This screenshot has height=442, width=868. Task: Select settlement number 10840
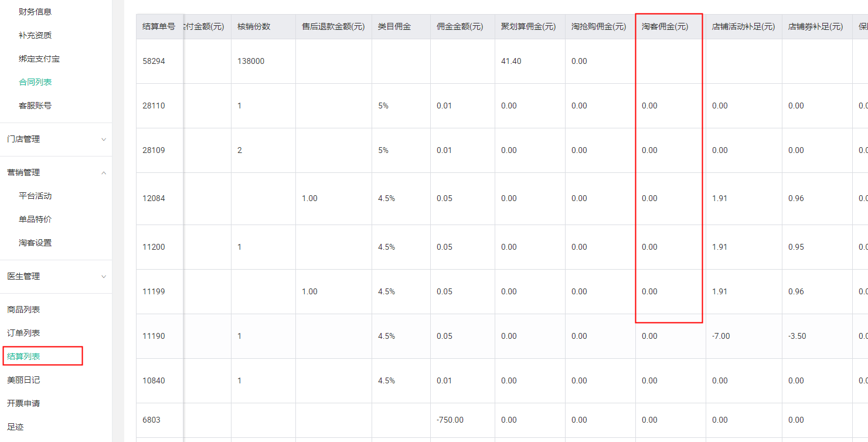tap(154, 380)
